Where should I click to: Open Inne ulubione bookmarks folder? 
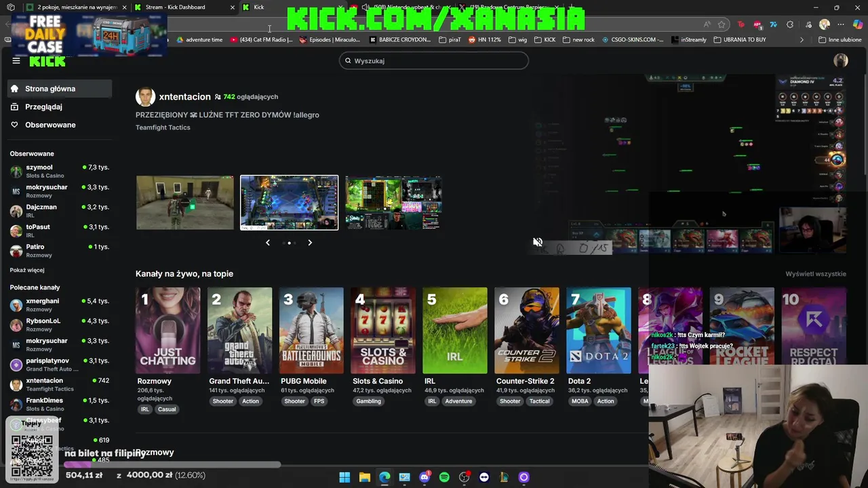click(840, 39)
